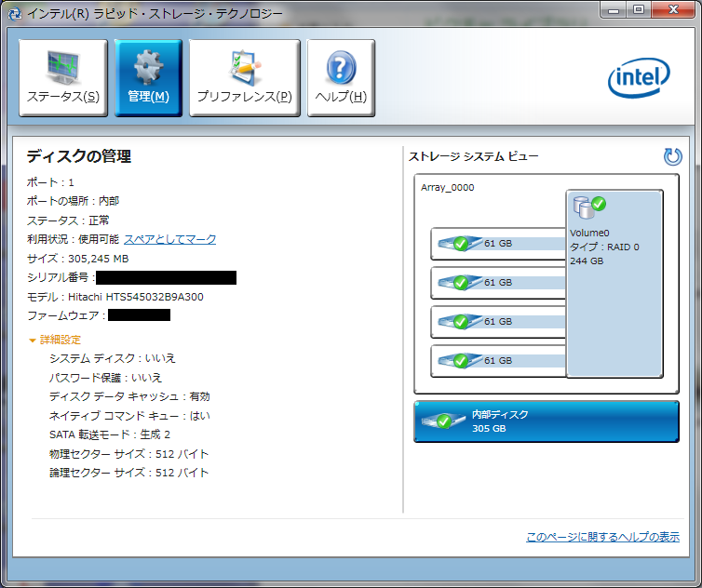Click the application icon in title bar
702x588 pixels.
[x=15, y=13]
